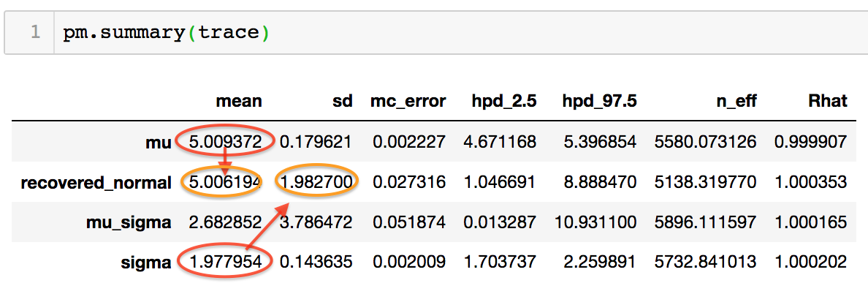
Task: Click the hpd_2.5 column header
Action: (x=504, y=102)
